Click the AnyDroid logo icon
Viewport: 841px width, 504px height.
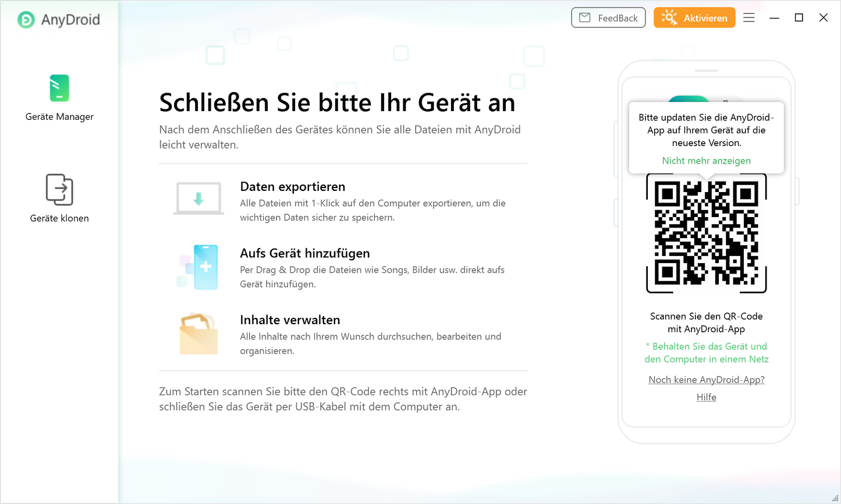click(x=26, y=20)
